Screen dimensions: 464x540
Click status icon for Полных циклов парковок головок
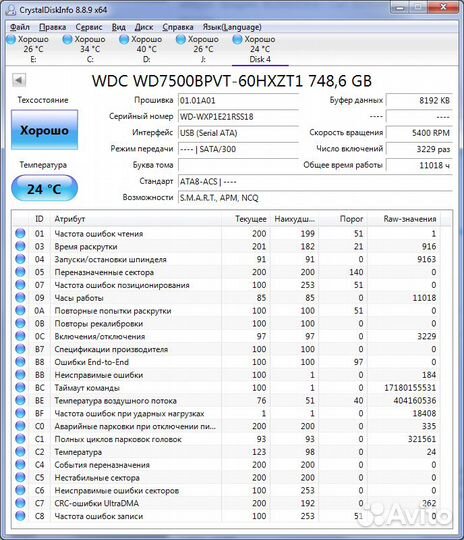pyautogui.click(x=20, y=439)
